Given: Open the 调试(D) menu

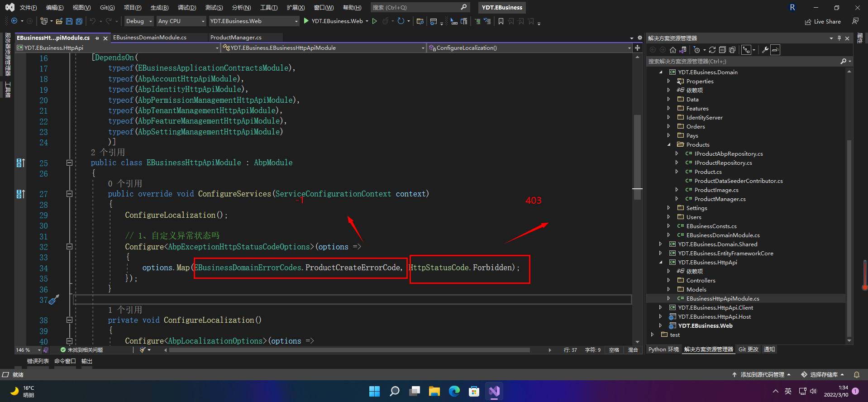Looking at the screenshot, I should pyautogui.click(x=187, y=7).
